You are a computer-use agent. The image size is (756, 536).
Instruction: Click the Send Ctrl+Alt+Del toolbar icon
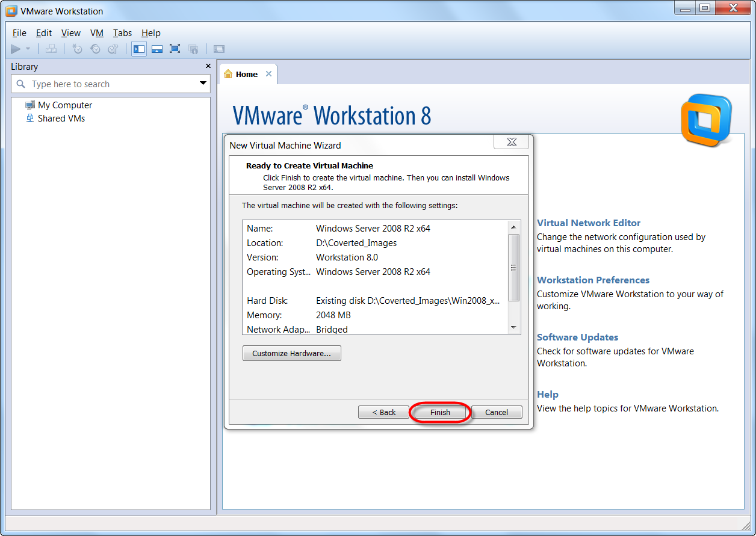[51, 49]
